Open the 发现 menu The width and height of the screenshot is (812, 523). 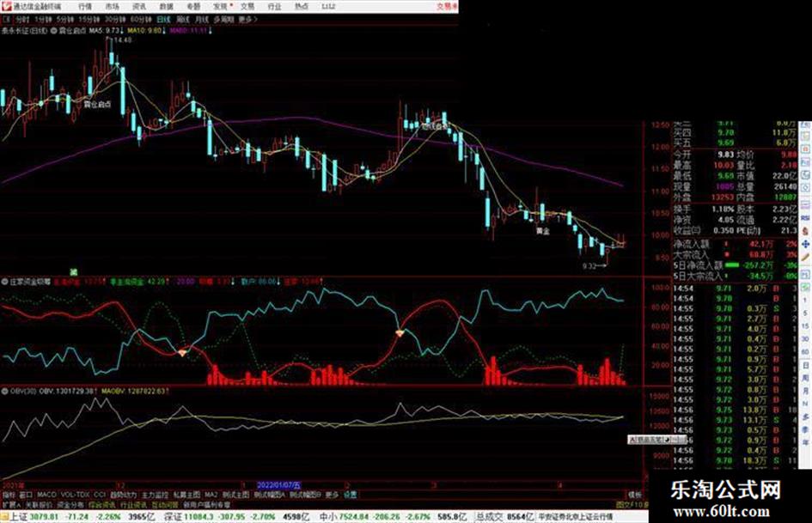coord(221,6)
